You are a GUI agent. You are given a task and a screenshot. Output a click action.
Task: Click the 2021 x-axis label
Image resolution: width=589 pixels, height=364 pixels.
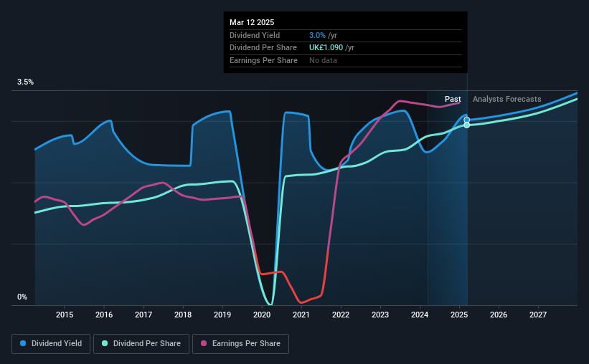coord(301,315)
